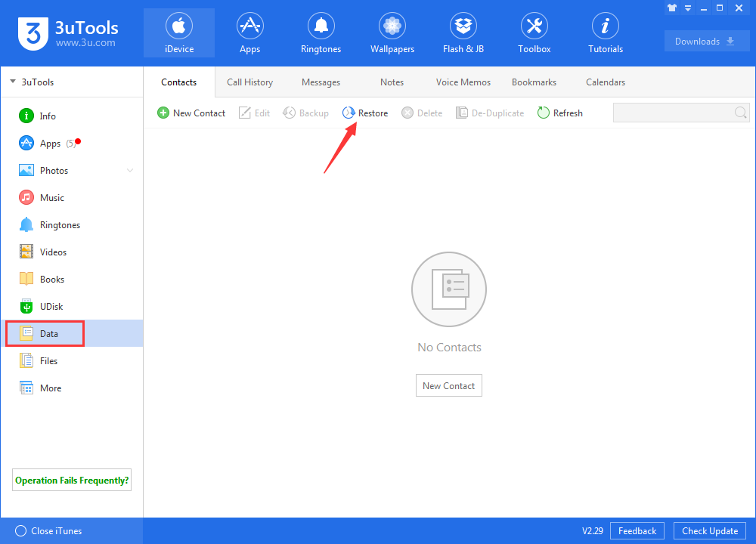Image resolution: width=756 pixels, height=544 pixels.
Task: Click the search magnifier icon
Action: click(x=741, y=113)
